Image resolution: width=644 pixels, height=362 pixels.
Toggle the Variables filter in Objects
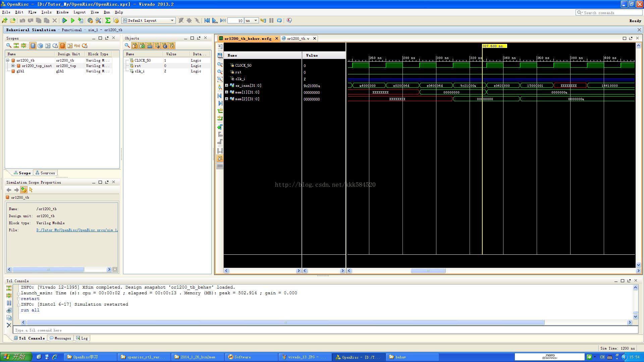coord(172,46)
